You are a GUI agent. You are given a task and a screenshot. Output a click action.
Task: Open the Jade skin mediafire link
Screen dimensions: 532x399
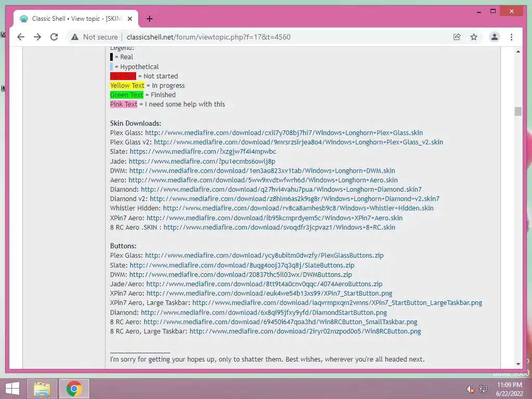[202, 161]
